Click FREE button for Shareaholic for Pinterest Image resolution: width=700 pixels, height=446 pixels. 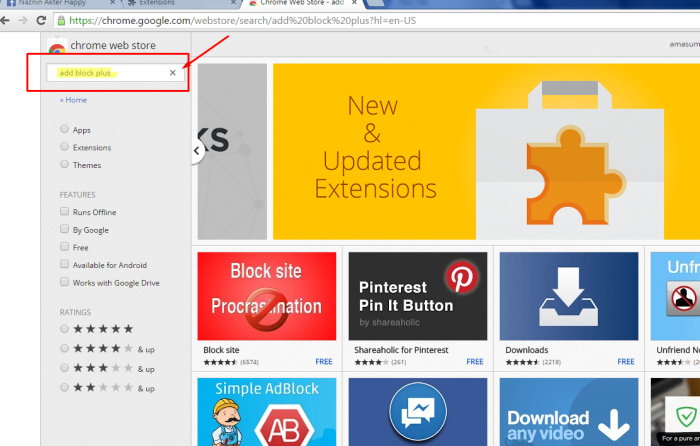[x=475, y=362]
